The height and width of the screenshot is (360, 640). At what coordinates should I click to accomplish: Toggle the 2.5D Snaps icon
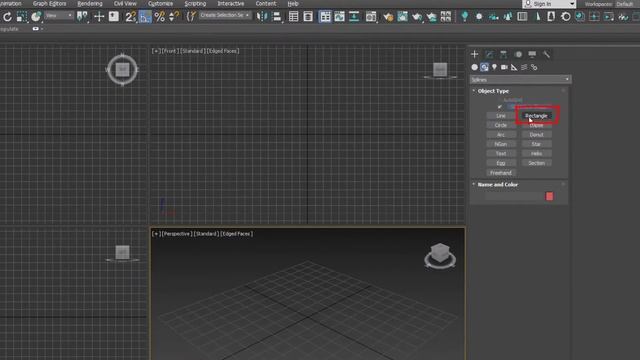(130, 17)
